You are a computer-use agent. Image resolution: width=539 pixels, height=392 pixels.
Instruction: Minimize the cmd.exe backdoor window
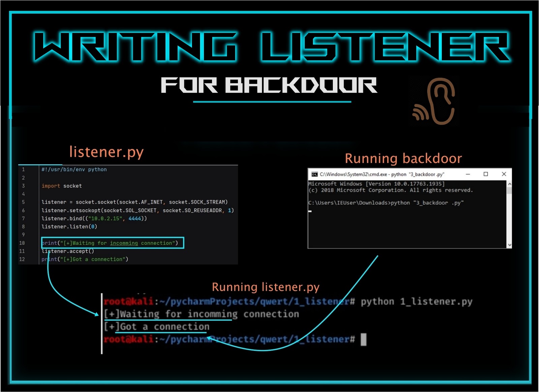467,174
